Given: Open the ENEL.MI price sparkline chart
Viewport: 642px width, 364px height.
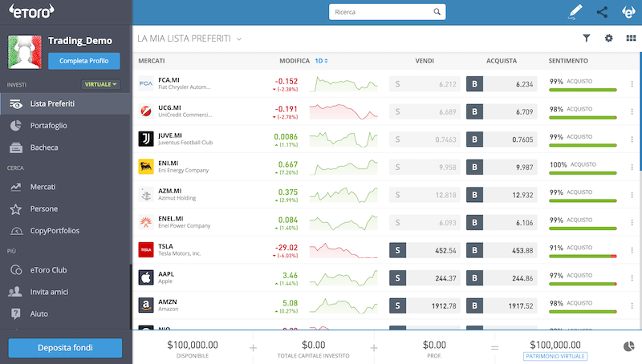Looking at the screenshot, I should [x=343, y=223].
